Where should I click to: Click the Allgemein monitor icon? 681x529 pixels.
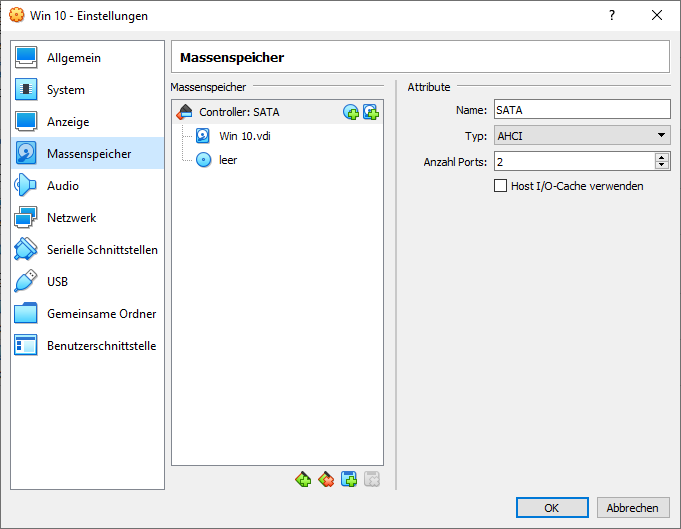[x=26, y=58]
